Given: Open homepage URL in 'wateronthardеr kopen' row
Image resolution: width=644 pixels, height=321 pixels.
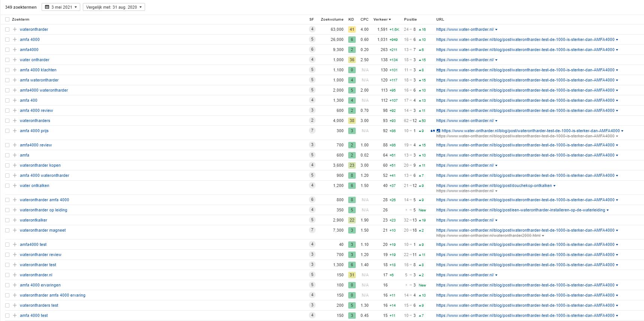Looking at the screenshot, I should click(x=465, y=165).
